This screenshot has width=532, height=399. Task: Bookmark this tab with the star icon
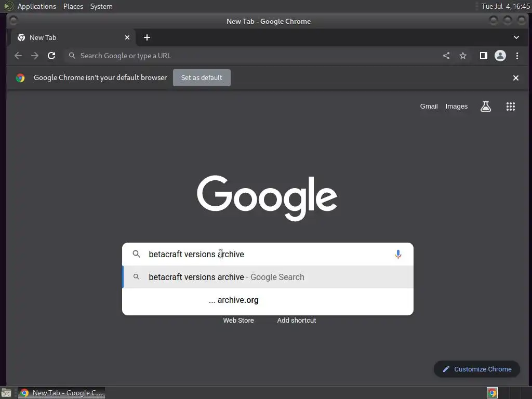[463, 56]
